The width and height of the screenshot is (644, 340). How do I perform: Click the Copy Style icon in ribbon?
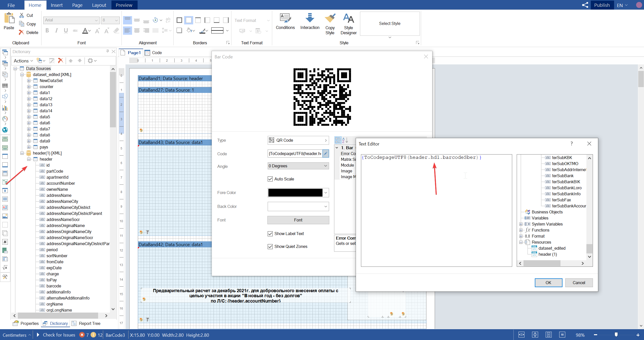[x=330, y=23]
